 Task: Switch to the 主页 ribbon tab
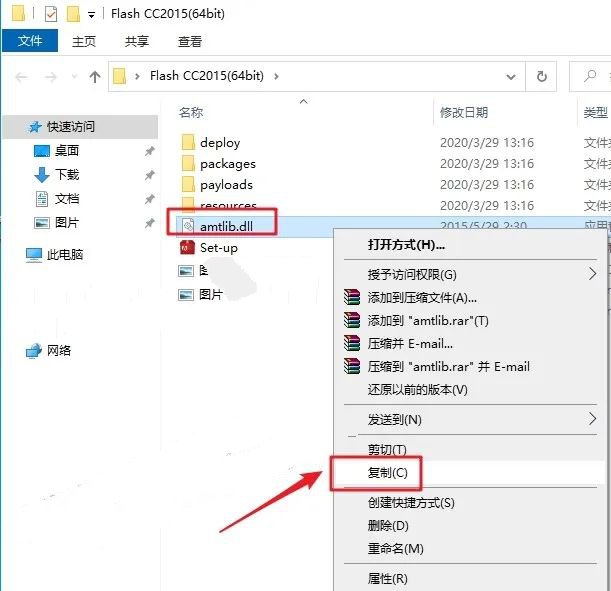(x=84, y=41)
